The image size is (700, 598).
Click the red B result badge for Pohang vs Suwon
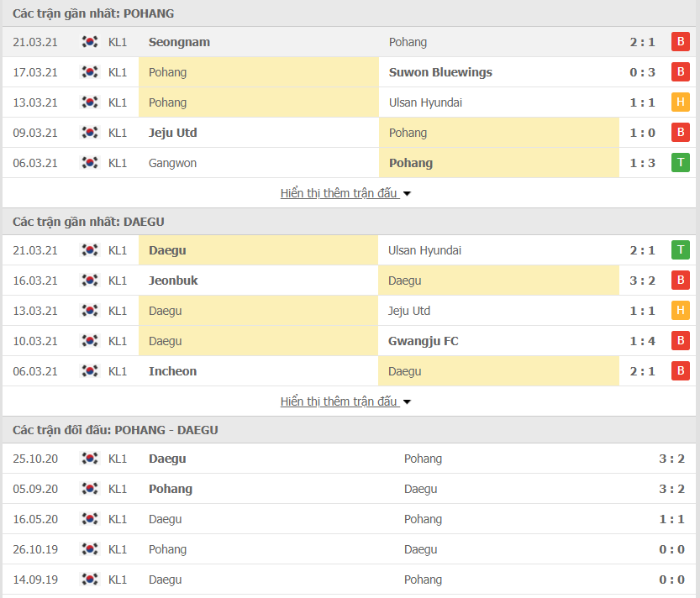tap(681, 71)
